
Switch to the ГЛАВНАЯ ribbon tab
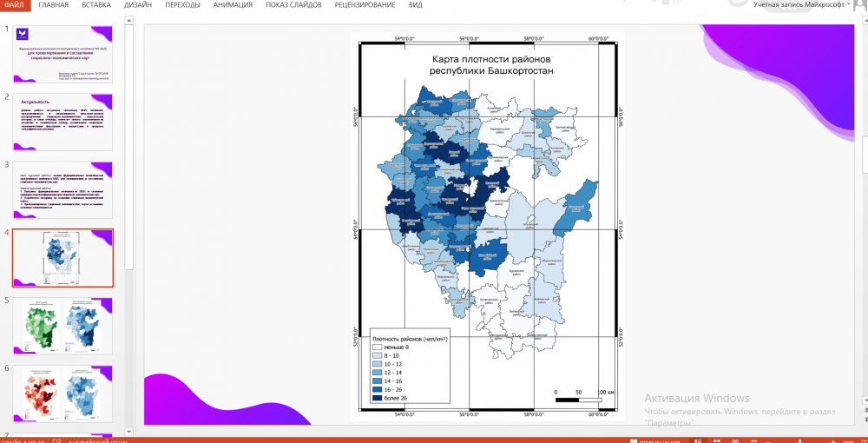(x=54, y=5)
